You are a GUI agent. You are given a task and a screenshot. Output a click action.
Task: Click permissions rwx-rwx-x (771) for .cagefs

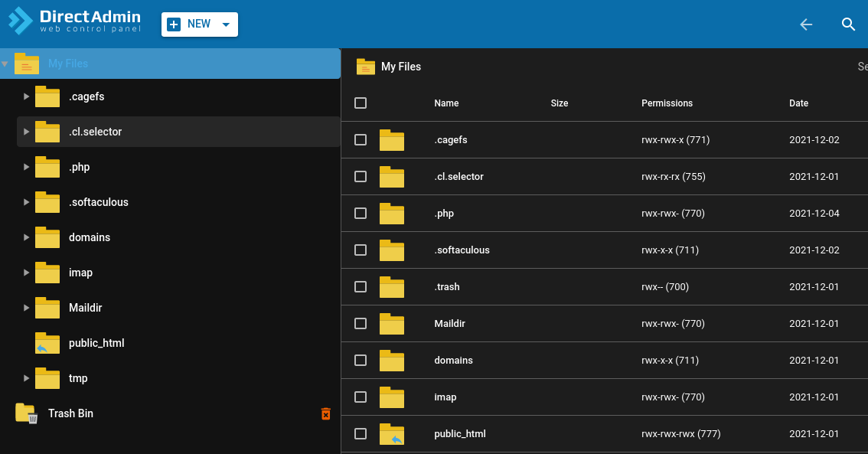pyautogui.click(x=675, y=139)
